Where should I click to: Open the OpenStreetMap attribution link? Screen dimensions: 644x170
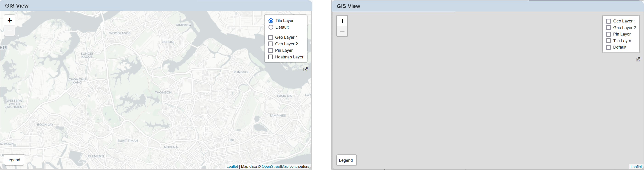tap(275, 166)
